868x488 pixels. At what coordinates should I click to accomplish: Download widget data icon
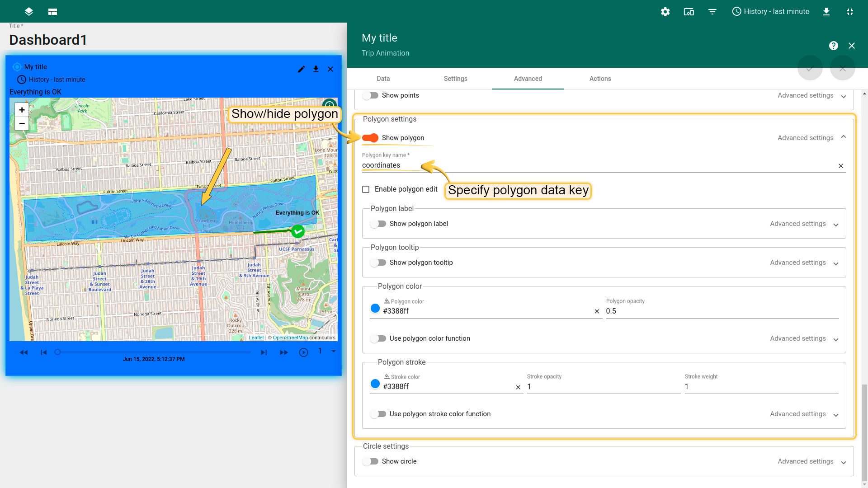(316, 69)
